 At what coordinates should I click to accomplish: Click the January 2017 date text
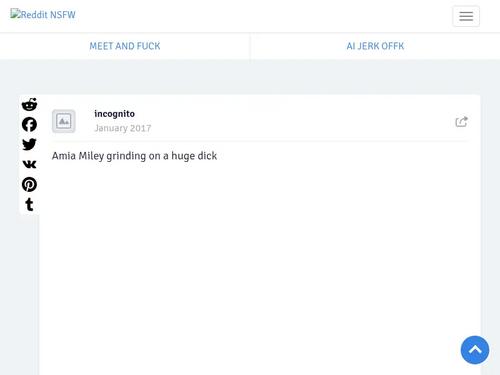click(123, 128)
